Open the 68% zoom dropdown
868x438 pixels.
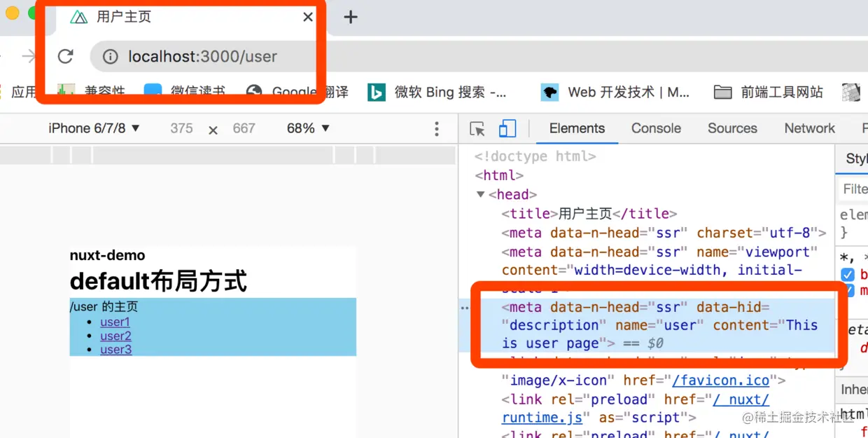click(x=308, y=128)
